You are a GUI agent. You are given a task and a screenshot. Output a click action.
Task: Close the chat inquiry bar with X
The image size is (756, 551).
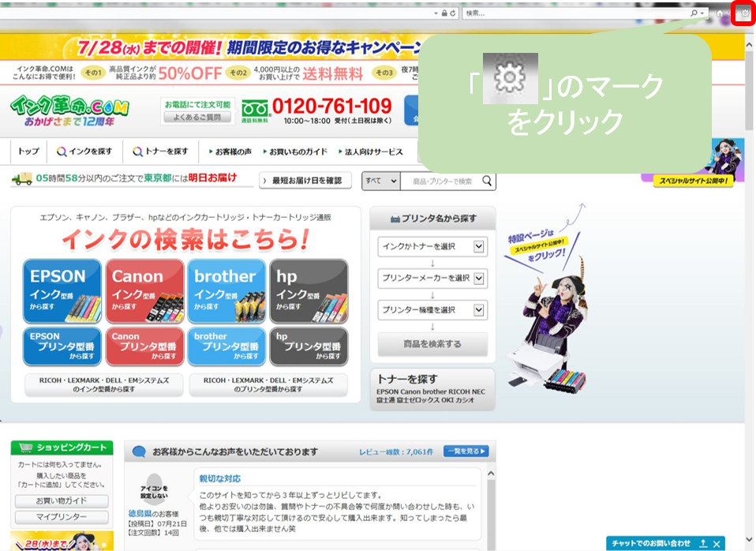click(x=717, y=544)
